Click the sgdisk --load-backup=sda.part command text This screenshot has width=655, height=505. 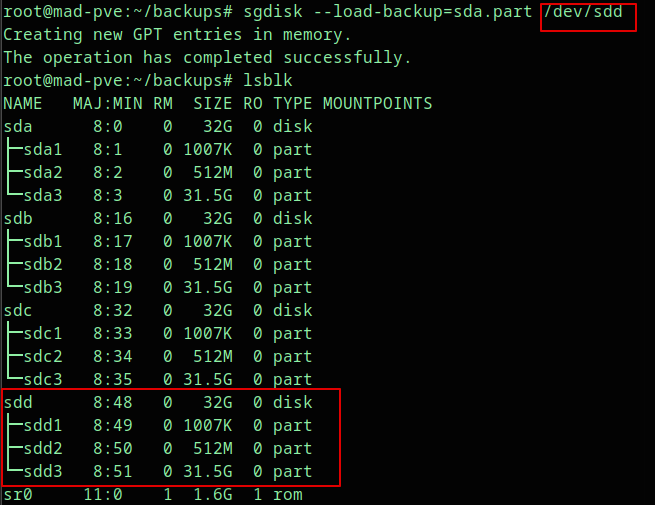click(x=388, y=12)
